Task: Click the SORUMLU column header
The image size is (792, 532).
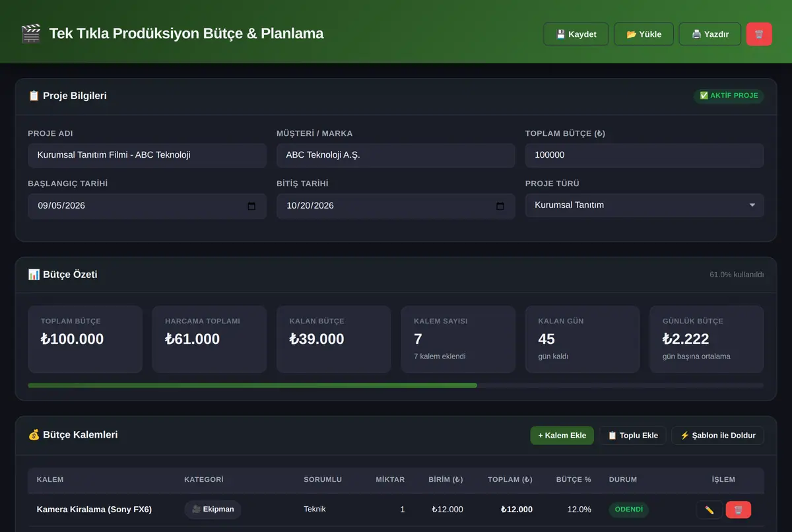Action: click(323, 480)
